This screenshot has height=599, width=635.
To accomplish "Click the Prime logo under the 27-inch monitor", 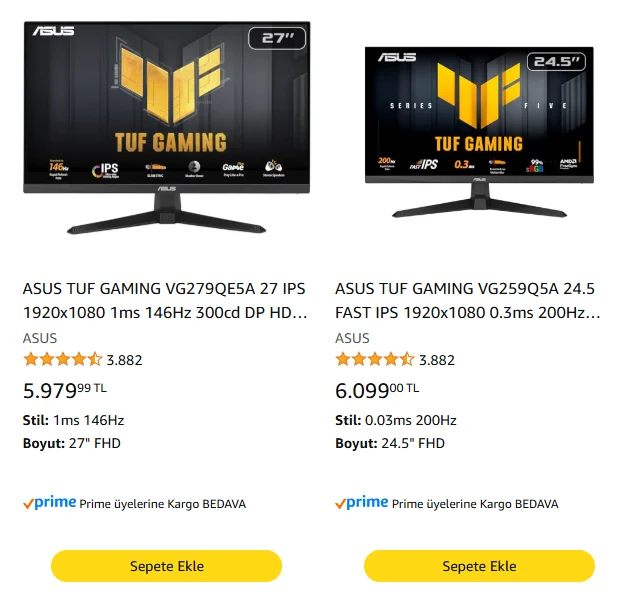I will [49, 503].
